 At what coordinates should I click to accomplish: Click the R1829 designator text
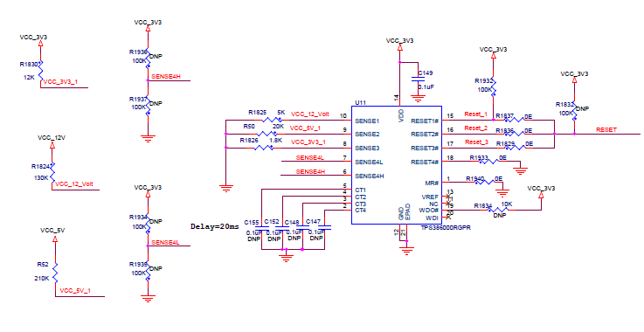[505, 144]
